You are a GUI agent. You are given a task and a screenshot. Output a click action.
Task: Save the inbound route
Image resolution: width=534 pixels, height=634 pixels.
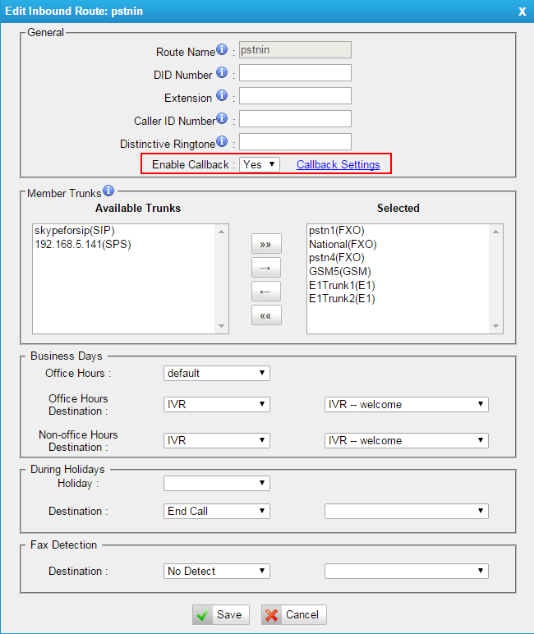[221, 615]
